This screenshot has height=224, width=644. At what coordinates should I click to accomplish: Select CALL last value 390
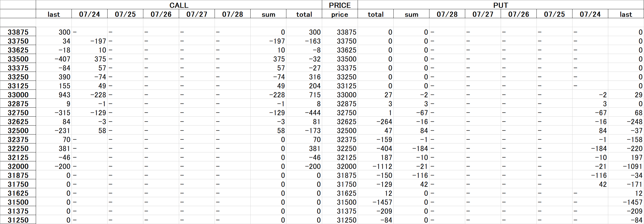[x=64, y=77]
